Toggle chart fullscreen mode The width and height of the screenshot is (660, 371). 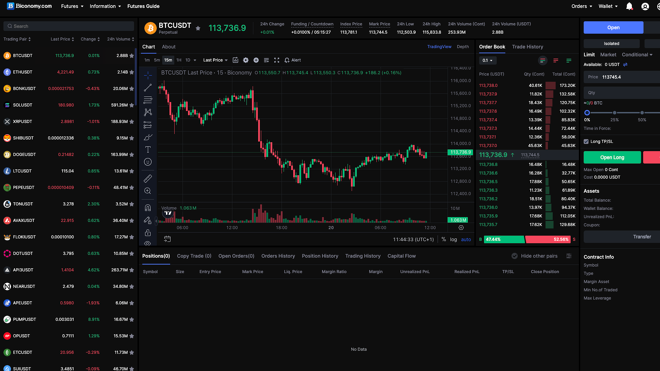click(277, 60)
